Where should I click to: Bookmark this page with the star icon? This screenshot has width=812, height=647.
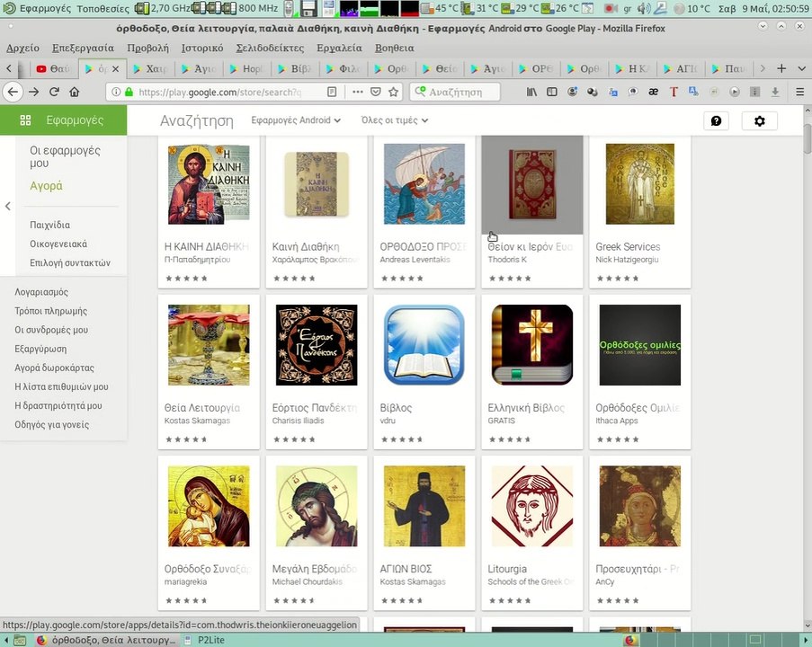pyautogui.click(x=393, y=92)
